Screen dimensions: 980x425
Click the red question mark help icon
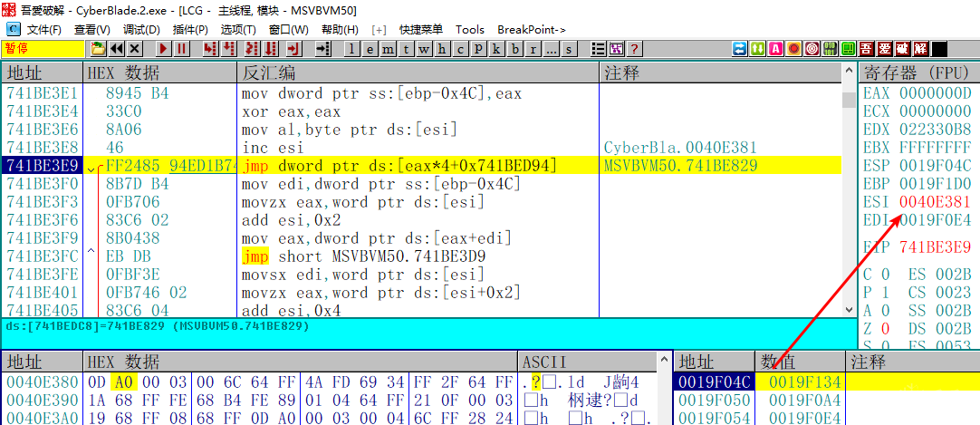pos(634,49)
